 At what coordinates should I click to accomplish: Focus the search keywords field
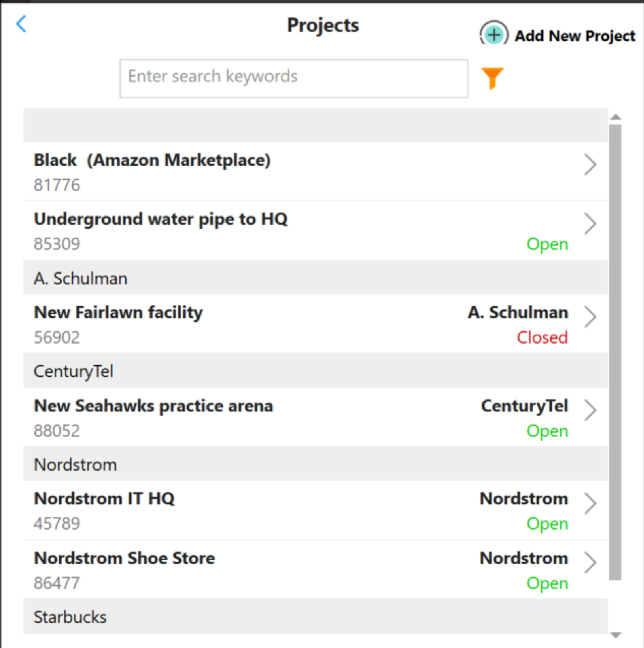294,79
